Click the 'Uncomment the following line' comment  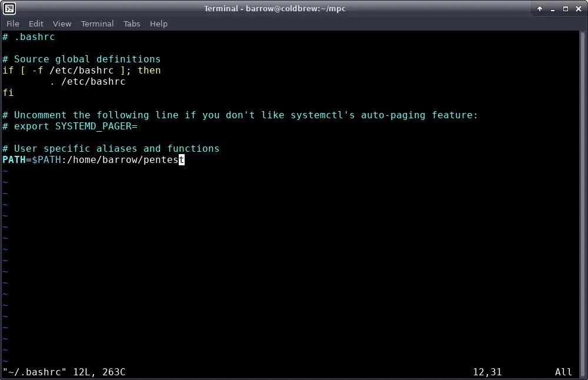tap(240, 115)
